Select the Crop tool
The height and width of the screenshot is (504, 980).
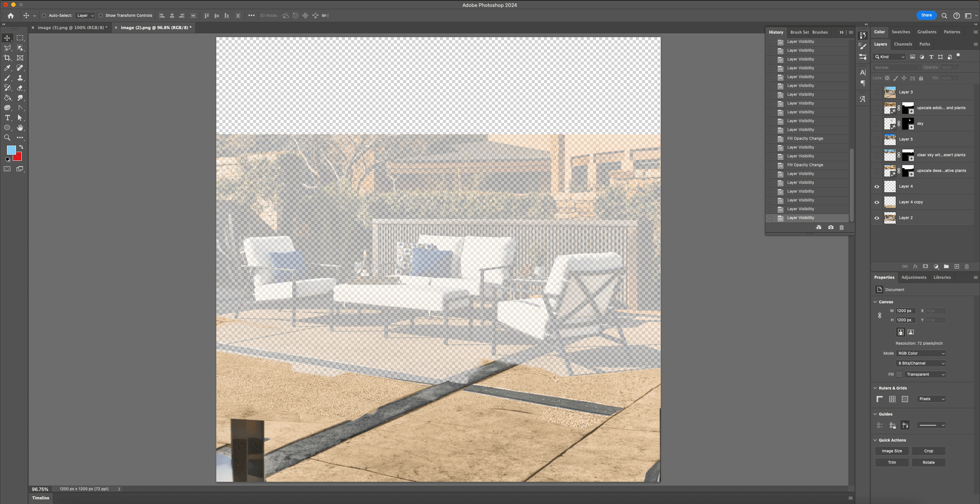(x=7, y=58)
